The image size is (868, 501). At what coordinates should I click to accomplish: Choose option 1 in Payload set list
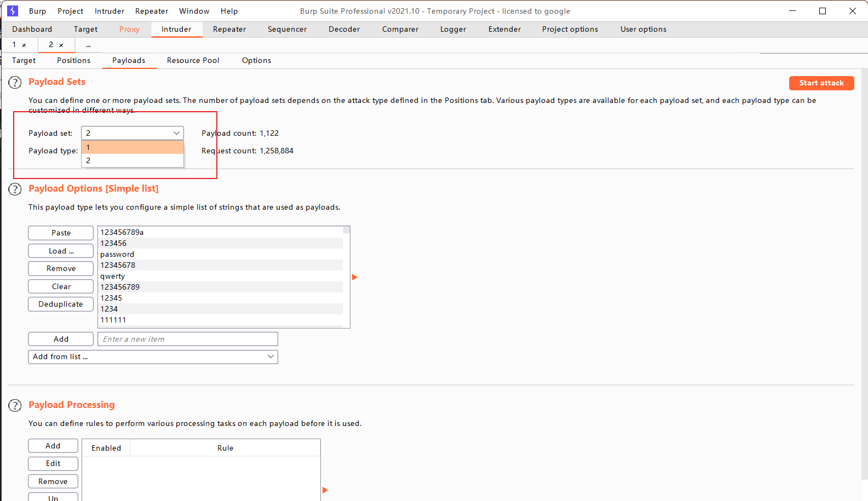coord(133,147)
